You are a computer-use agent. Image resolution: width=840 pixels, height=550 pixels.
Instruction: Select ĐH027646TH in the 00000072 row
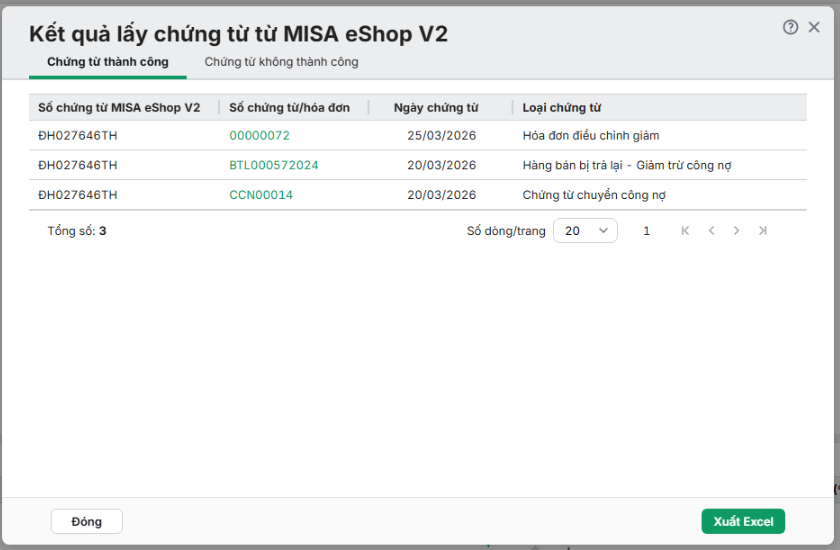[x=78, y=135]
